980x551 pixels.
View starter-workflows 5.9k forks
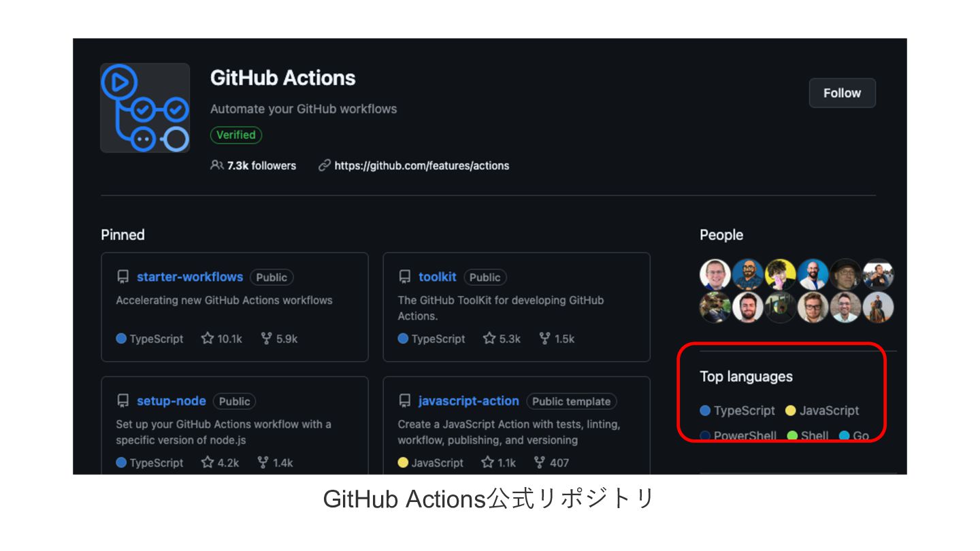280,338
